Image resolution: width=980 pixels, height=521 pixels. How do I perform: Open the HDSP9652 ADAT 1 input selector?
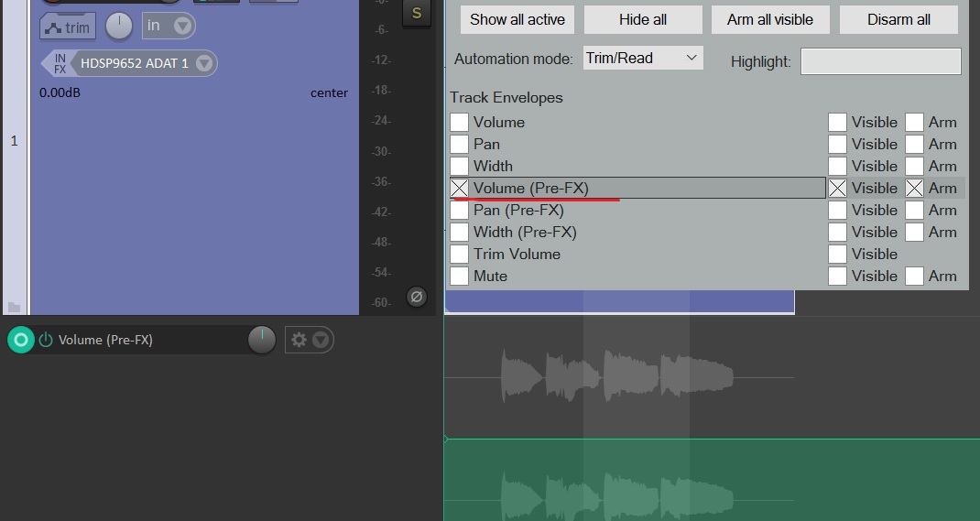tap(145, 63)
